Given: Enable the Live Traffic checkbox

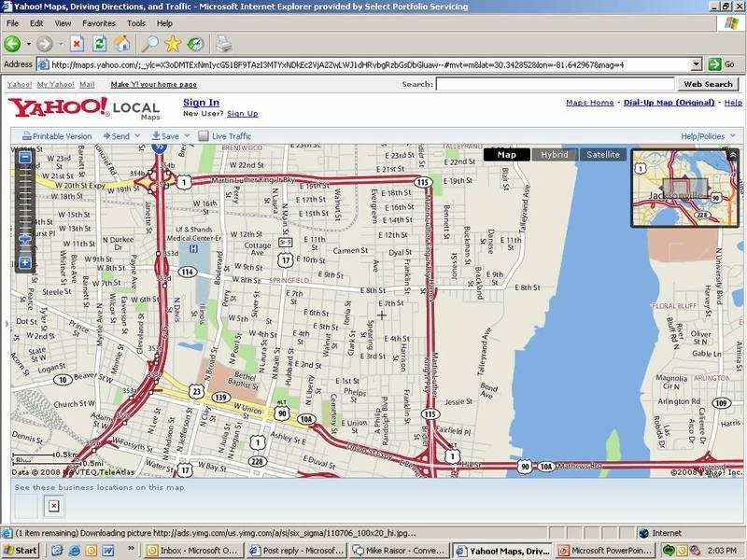Looking at the screenshot, I should [204, 136].
